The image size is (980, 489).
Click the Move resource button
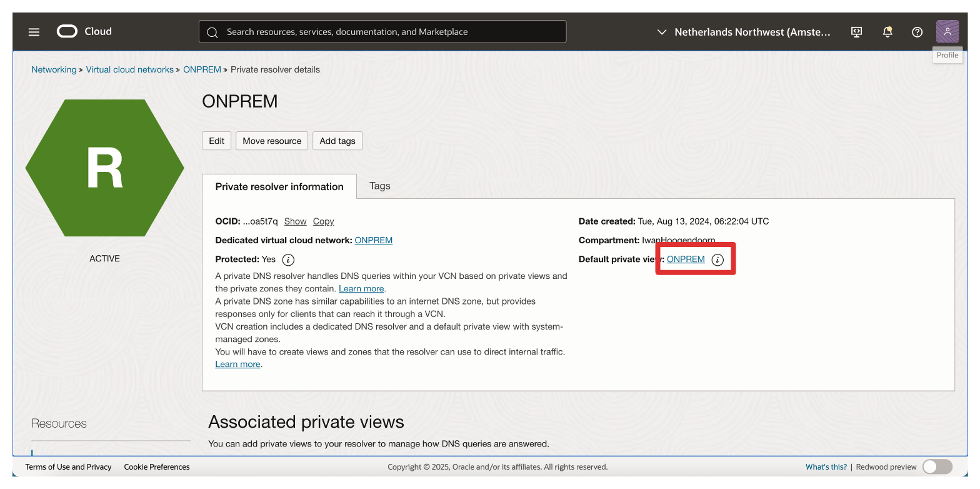tap(272, 141)
